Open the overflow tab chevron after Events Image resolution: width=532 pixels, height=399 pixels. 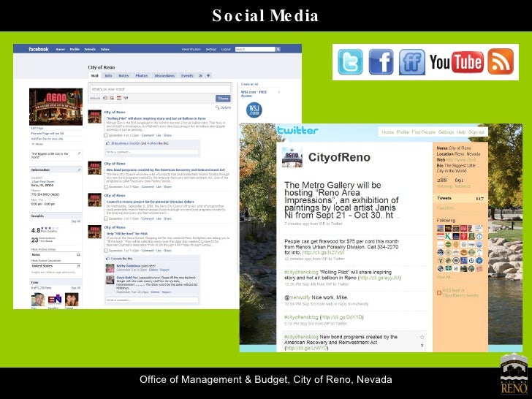point(200,76)
